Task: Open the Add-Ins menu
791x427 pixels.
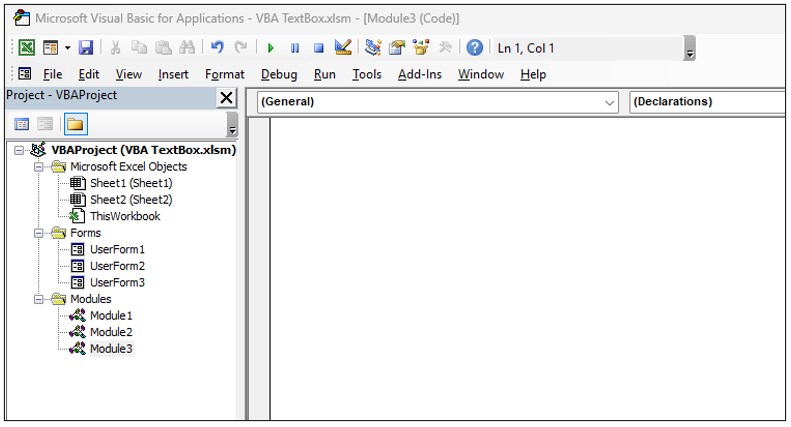Action: tap(420, 75)
